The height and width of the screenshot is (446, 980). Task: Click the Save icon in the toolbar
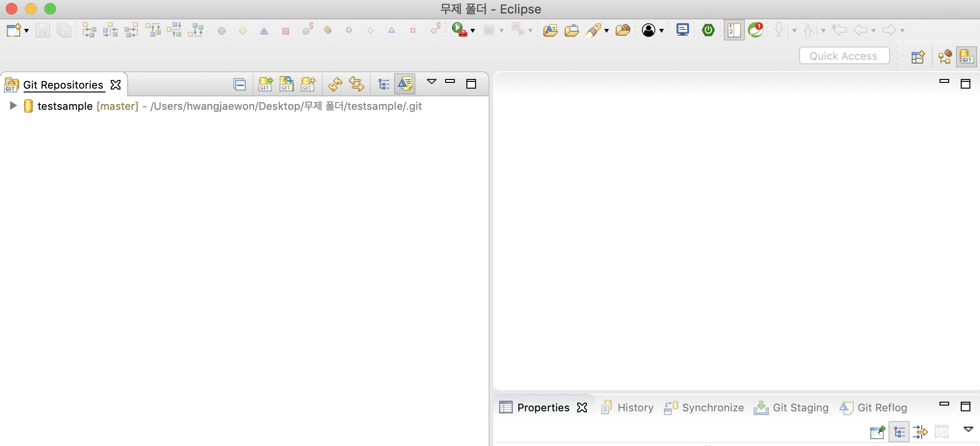coord(43,30)
